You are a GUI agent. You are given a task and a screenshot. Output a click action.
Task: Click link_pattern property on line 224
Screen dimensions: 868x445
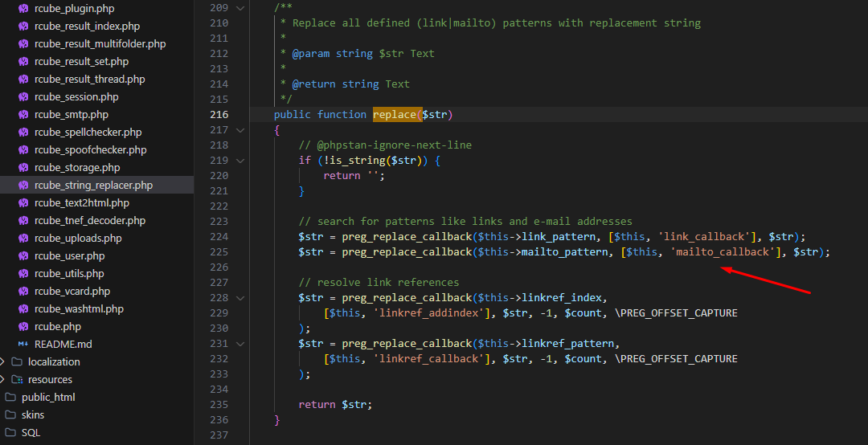tap(559, 236)
